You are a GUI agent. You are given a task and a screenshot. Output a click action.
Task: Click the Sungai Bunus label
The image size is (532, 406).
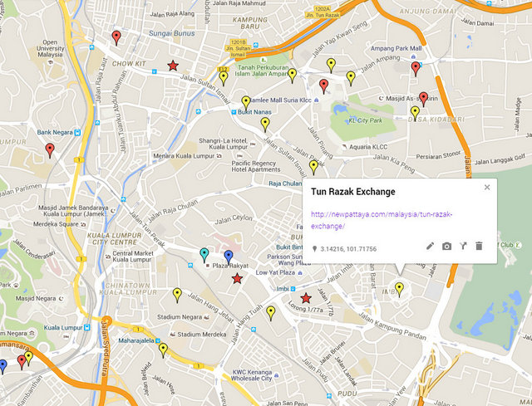(172, 33)
